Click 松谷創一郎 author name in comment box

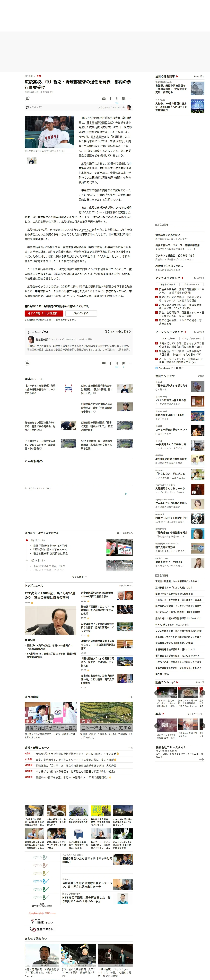click(x=42, y=339)
